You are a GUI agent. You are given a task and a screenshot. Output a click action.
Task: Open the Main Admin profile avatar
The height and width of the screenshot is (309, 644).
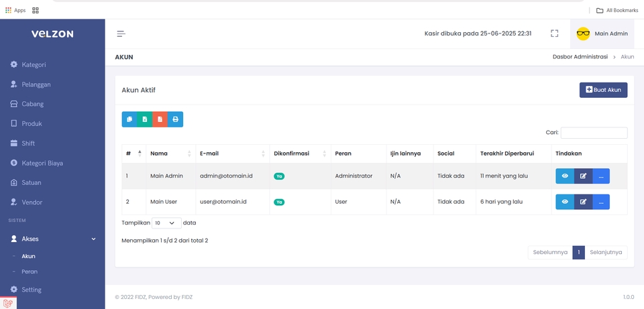point(583,34)
